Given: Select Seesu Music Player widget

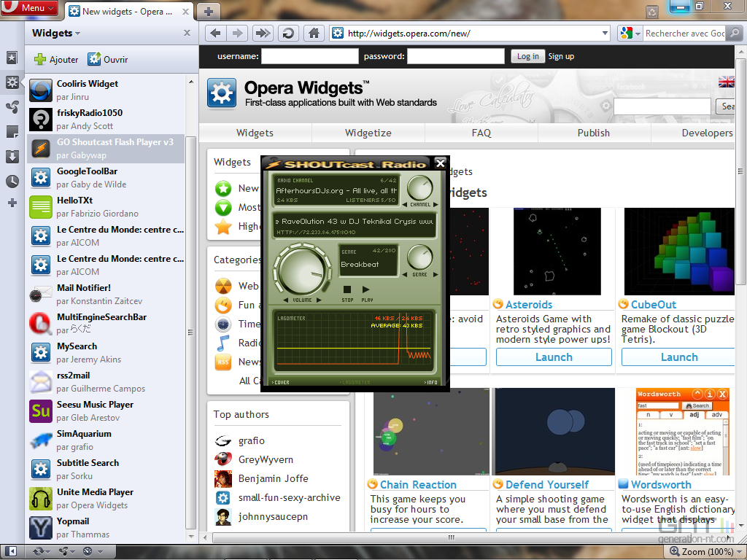Looking at the screenshot, I should click(106, 411).
